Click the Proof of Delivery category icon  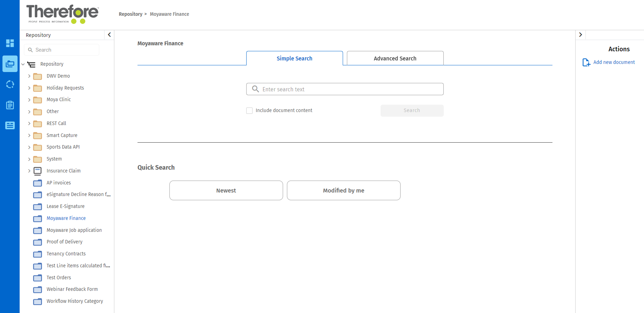[x=38, y=242]
